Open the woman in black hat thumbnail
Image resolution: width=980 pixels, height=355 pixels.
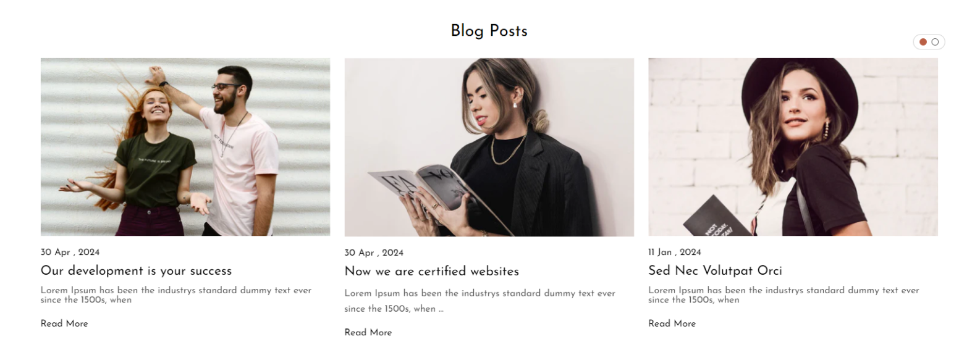(793, 147)
